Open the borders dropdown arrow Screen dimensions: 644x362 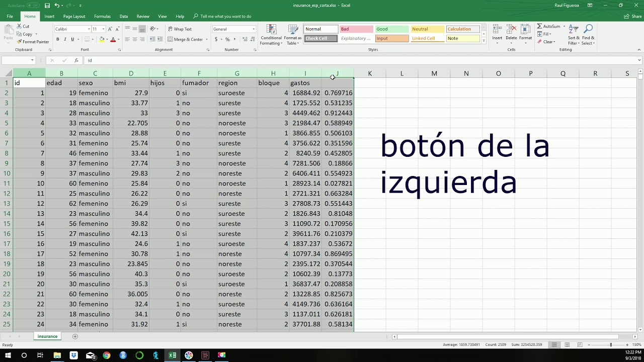pyautogui.click(x=93, y=39)
